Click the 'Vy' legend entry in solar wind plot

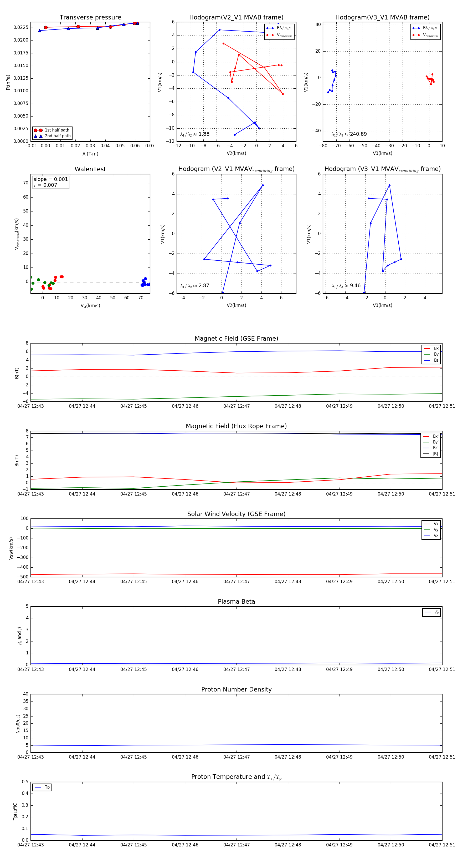431,530
